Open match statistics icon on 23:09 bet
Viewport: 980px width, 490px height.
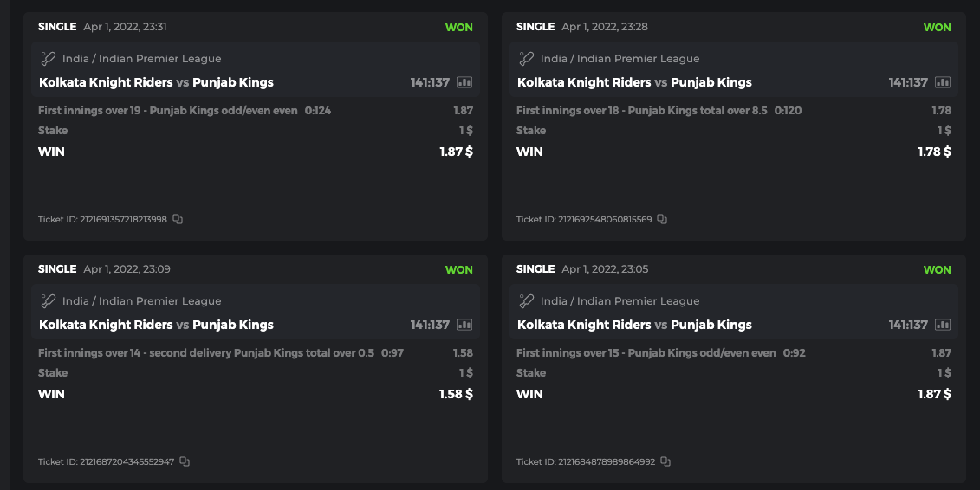click(464, 326)
